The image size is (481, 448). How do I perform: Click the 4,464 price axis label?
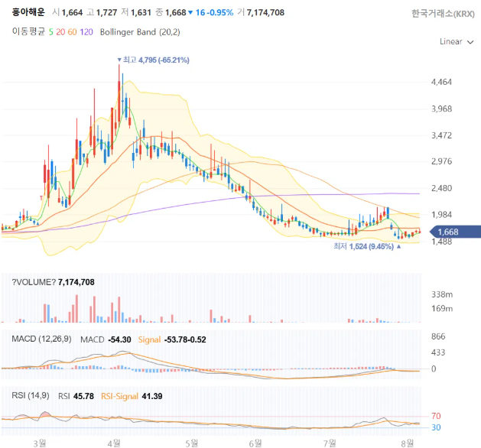point(441,82)
